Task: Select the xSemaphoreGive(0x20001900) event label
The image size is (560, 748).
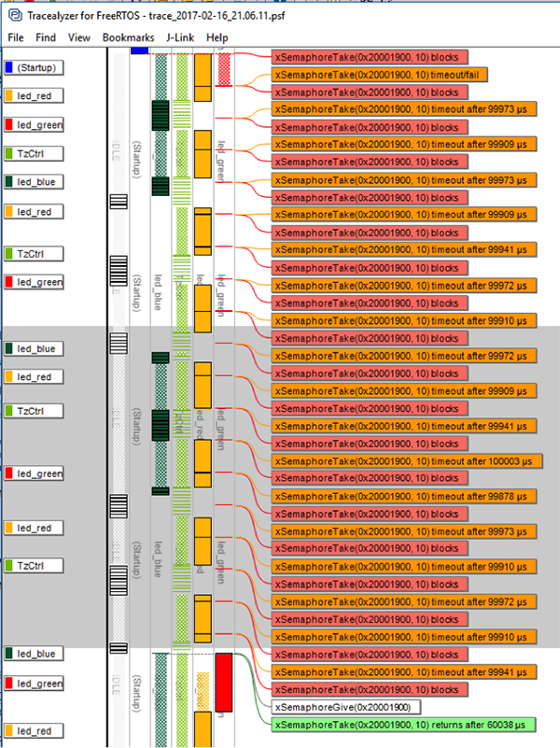Action: click(345, 707)
